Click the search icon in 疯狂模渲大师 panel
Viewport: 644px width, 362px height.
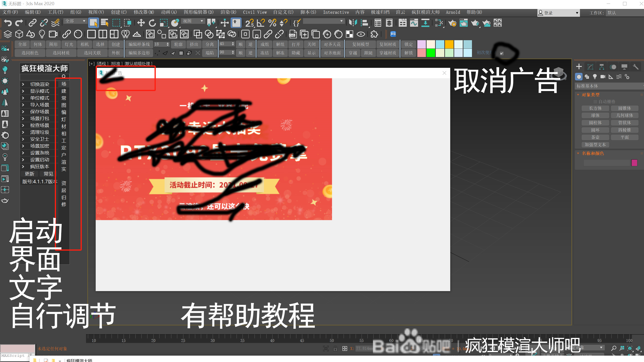[x=64, y=76]
